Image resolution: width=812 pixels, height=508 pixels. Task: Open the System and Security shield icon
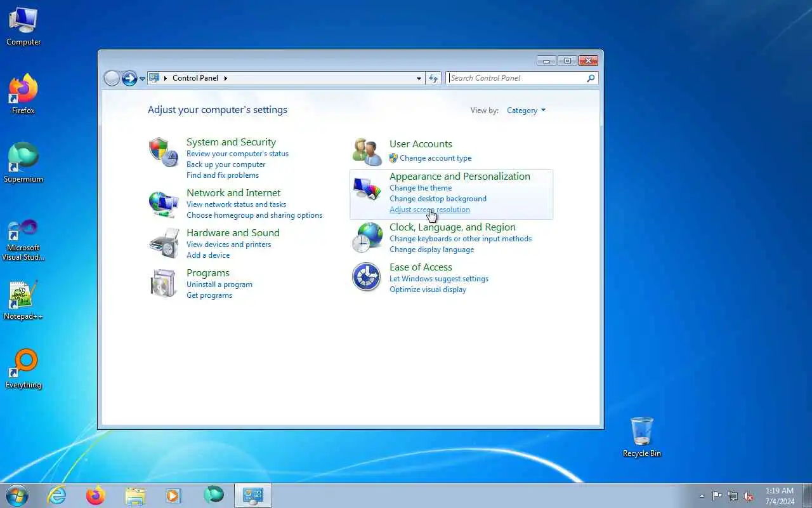pos(164,152)
